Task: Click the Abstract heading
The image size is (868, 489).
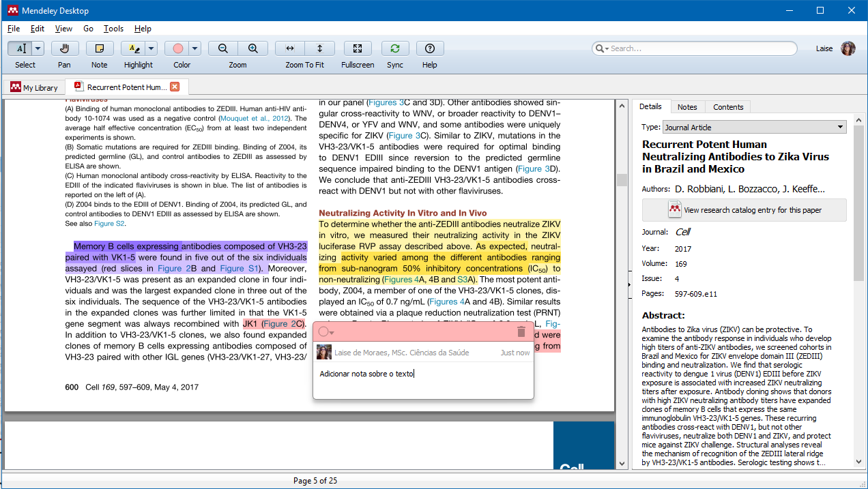Action: pos(663,315)
